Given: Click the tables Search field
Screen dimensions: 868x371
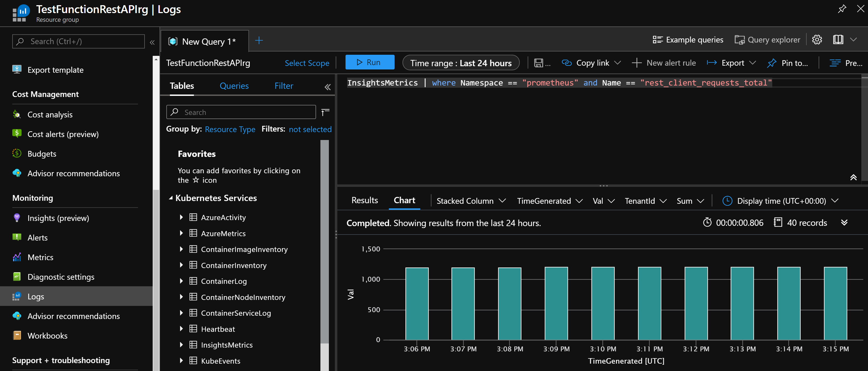Looking at the screenshot, I should 241,112.
